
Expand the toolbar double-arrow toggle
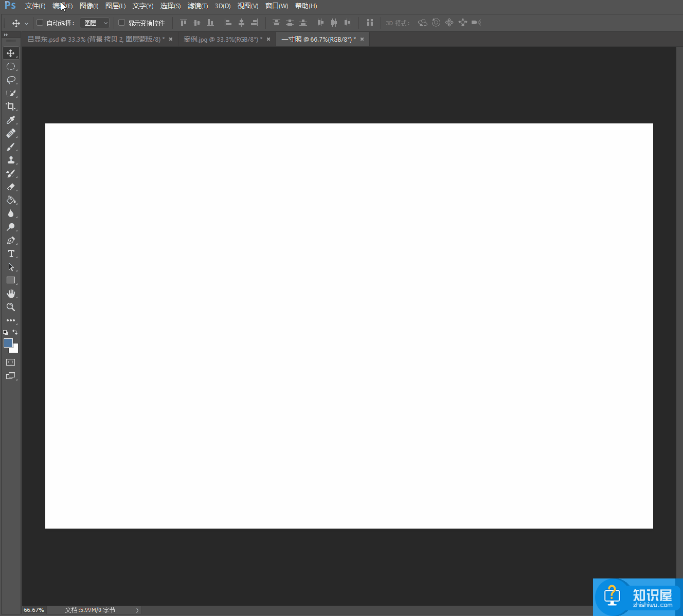pyautogui.click(x=6, y=35)
